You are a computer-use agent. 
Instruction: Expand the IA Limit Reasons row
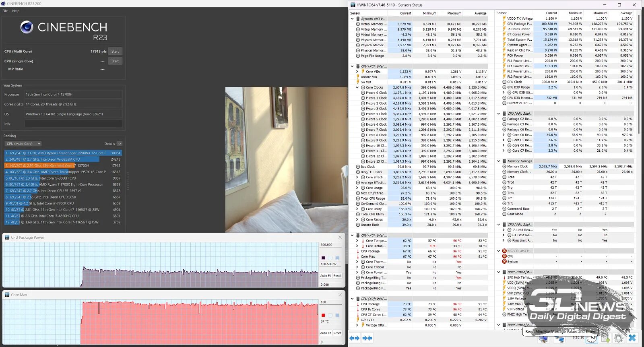pos(504,230)
